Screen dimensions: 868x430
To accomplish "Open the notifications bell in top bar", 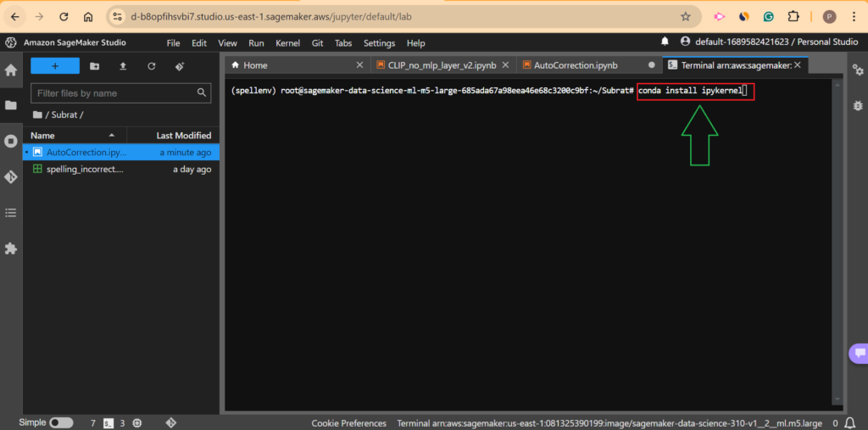I will click(x=665, y=42).
